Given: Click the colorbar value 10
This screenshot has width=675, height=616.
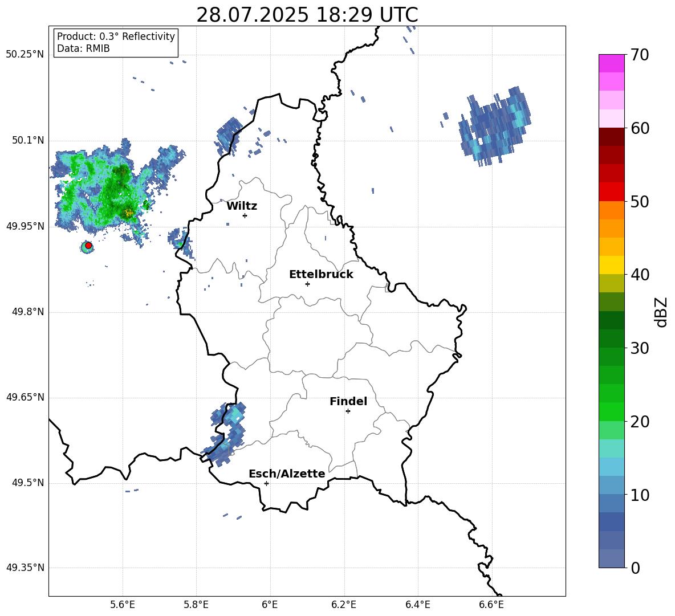Looking at the screenshot, I should pyautogui.click(x=640, y=495).
